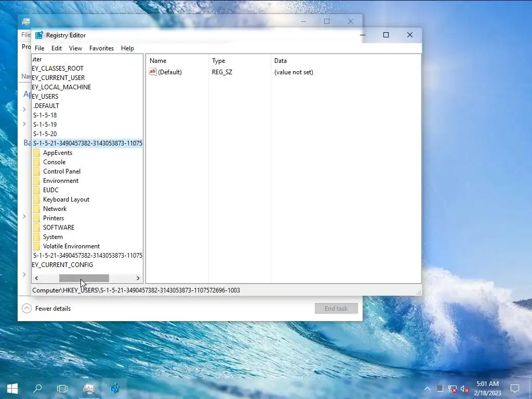The height and width of the screenshot is (399, 532).
Task: Select the .DEFAULT key
Action: (46, 105)
